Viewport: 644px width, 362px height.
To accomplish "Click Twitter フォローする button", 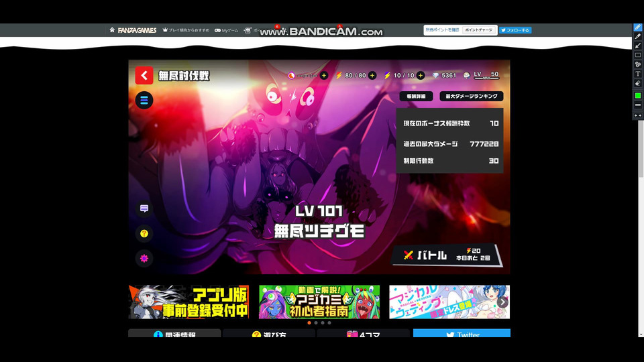I will [515, 30].
